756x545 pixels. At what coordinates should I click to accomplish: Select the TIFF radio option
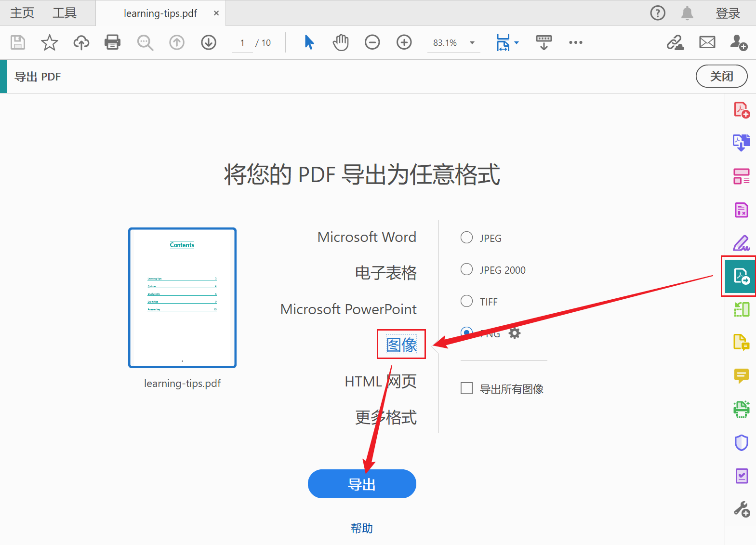point(466,301)
